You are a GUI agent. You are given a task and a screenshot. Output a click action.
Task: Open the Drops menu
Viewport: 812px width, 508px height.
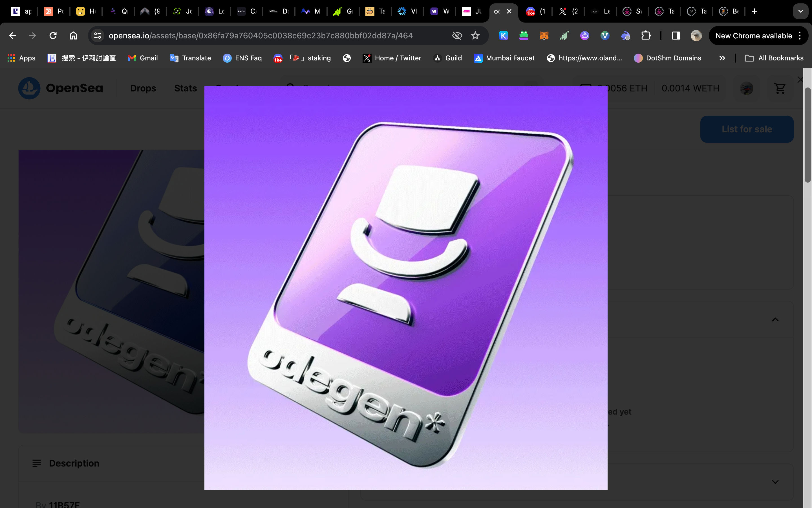143,88
